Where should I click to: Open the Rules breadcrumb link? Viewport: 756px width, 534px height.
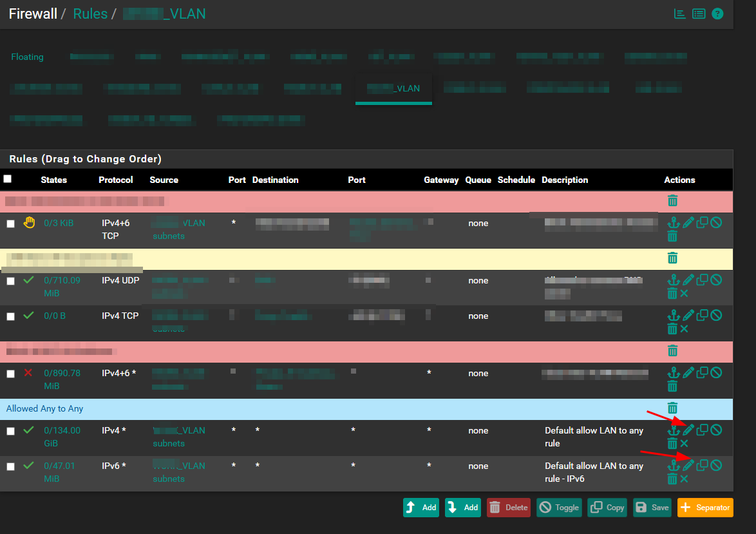90,14
